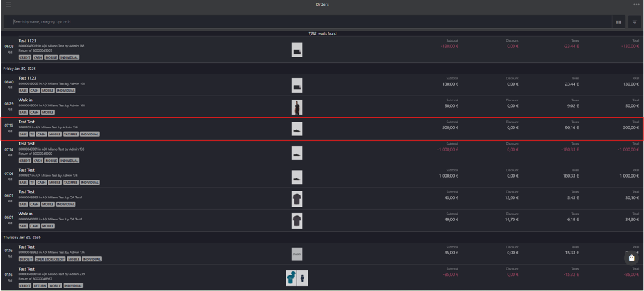Open sneaker thumbnail of order 3000927
644x291 pixels.
(x=297, y=177)
